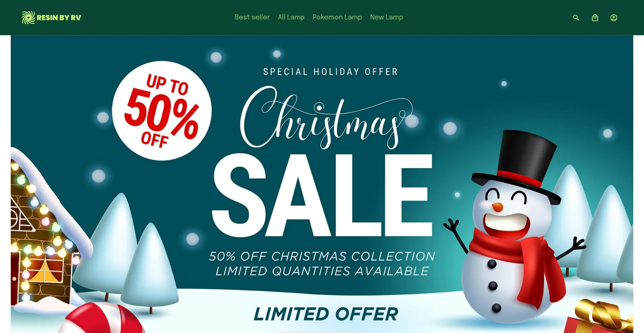Click the large SALE banner text
This screenshot has height=333, width=644.
click(322, 196)
